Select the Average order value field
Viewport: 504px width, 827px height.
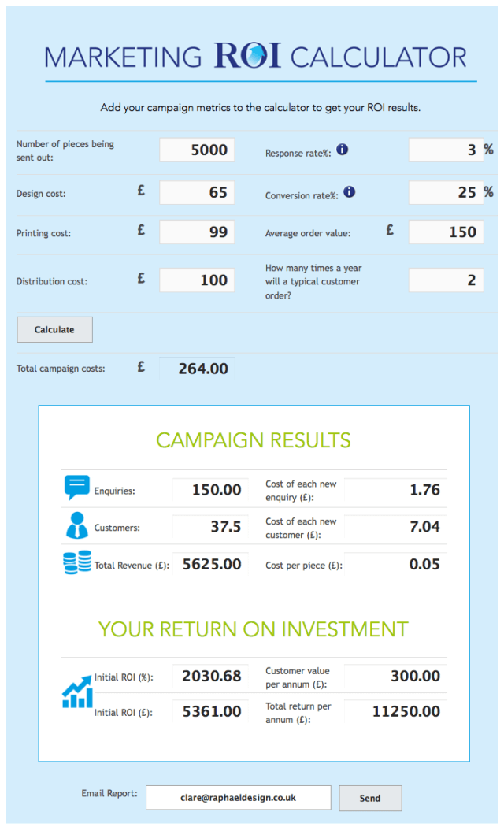pyautogui.click(x=446, y=232)
